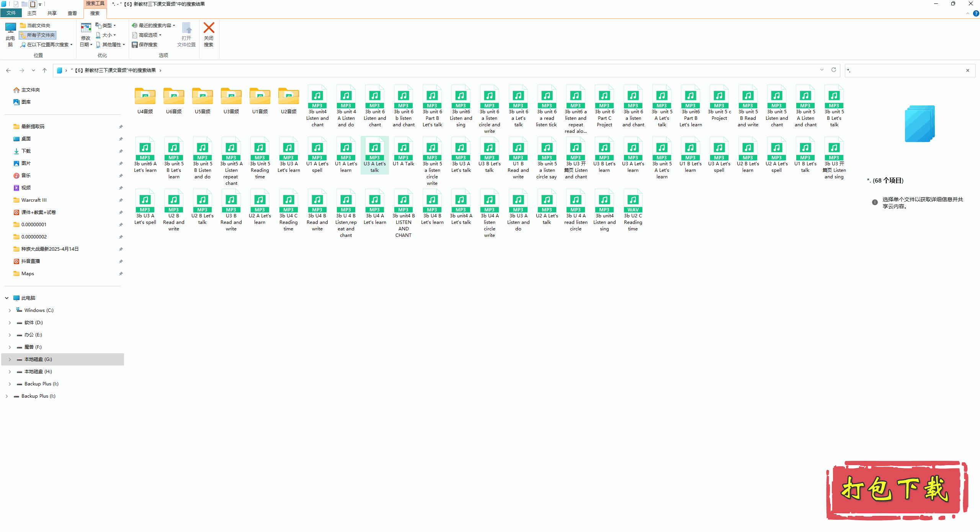Select 3b U2 C Reading time WAV file
Image resolution: width=980 pixels, height=532 pixels.
coord(633,210)
